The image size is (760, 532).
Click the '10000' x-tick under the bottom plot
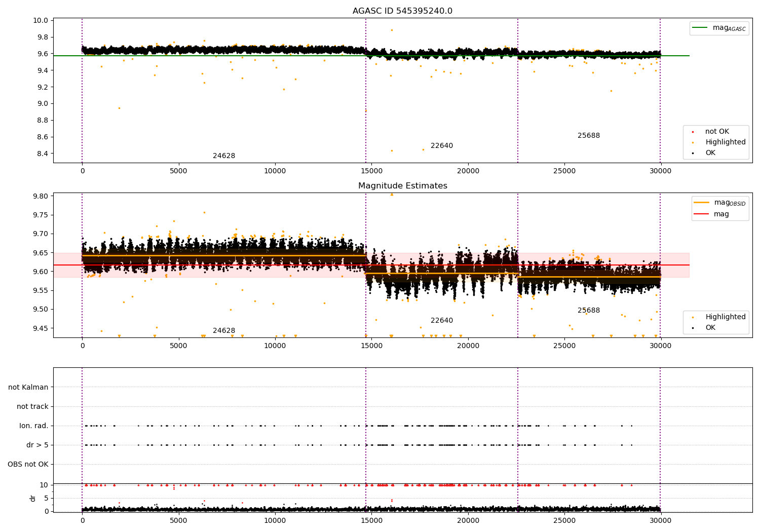point(275,521)
